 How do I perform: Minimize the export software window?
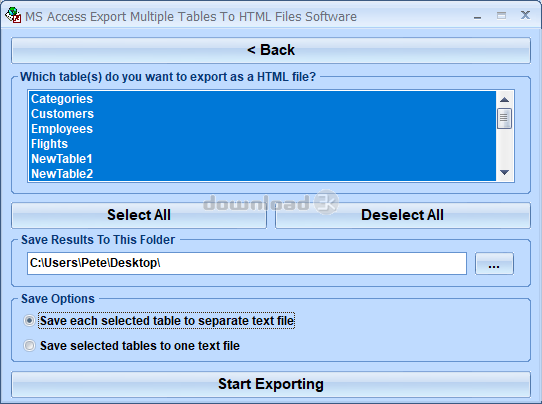pyautogui.click(x=478, y=16)
